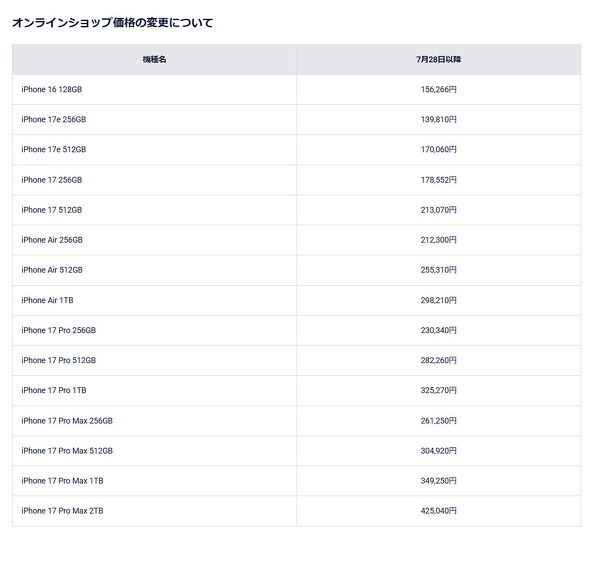Viewport: 590px width, 561px height.
Task: Select the iPhone 17 Pro Max 512GB cell
Action: (x=154, y=451)
